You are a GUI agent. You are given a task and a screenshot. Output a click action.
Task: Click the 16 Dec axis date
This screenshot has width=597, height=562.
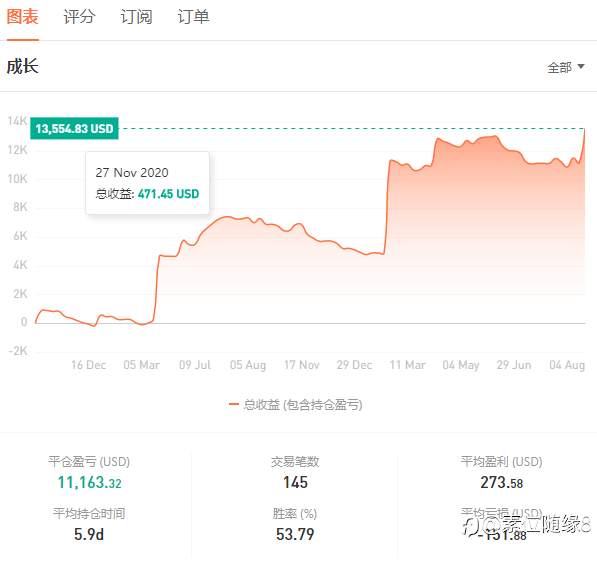coord(88,365)
